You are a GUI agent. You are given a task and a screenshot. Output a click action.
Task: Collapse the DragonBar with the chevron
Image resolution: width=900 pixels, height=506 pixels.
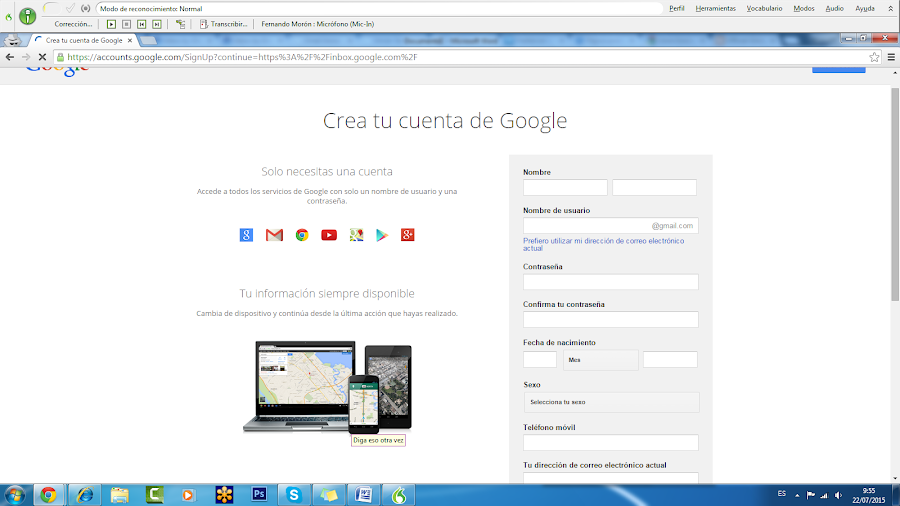pos(890,9)
